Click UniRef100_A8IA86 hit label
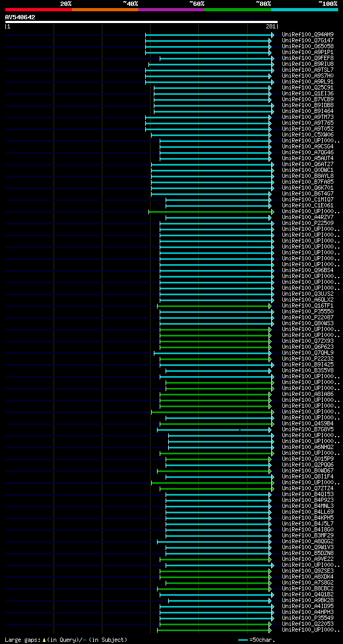343x644 pixels. click(308, 394)
